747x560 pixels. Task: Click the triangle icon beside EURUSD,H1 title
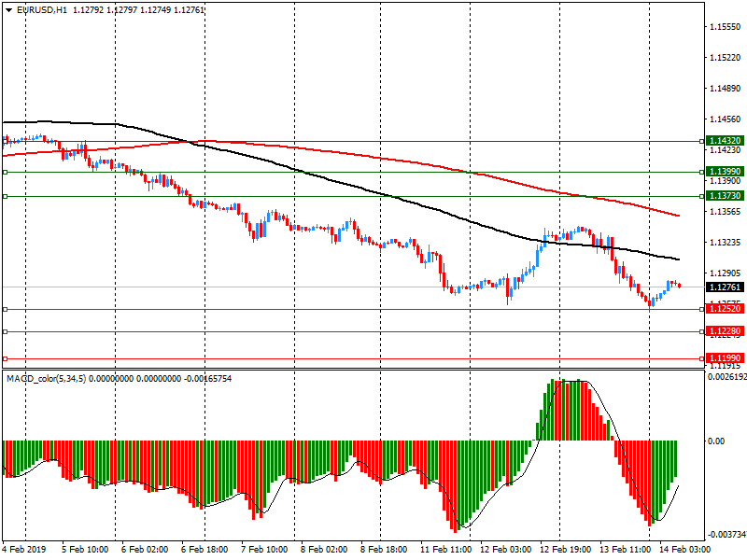8,10
